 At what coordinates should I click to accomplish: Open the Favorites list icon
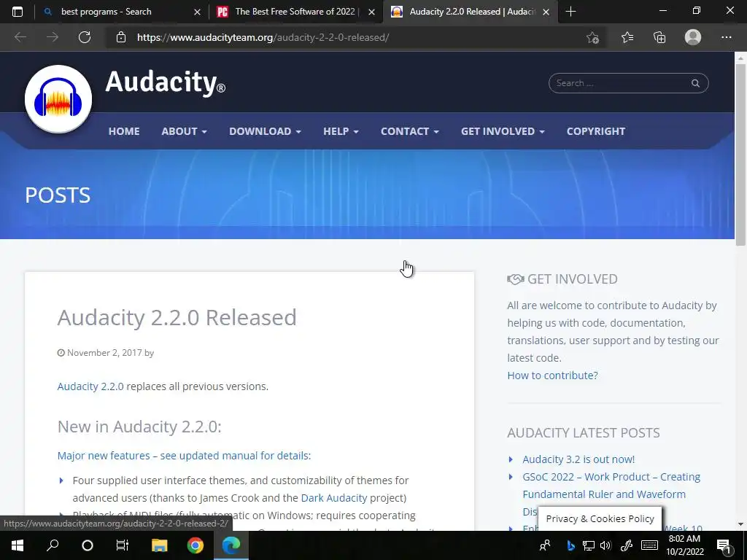(x=627, y=37)
